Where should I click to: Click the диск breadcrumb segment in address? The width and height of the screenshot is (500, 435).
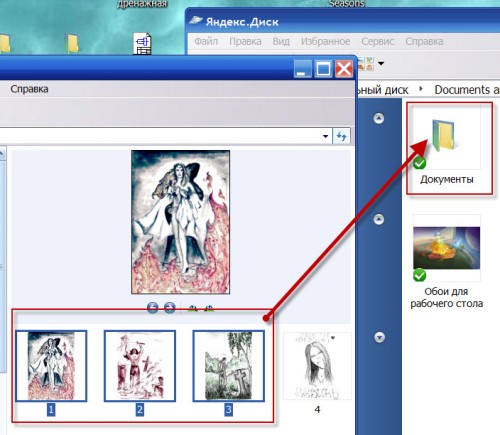[383, 89]
